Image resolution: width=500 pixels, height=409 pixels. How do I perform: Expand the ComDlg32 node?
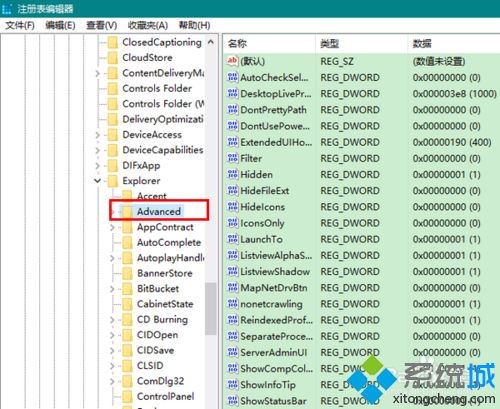pos(112,381)
